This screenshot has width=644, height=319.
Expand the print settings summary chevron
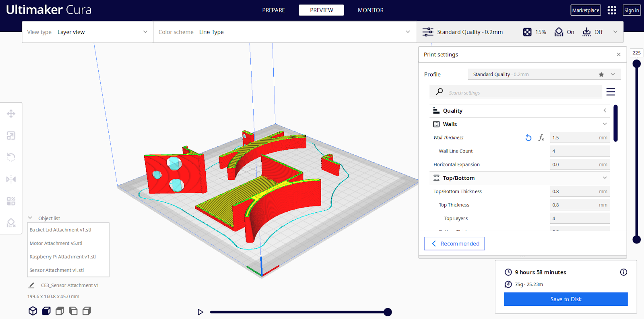point(615,32)
